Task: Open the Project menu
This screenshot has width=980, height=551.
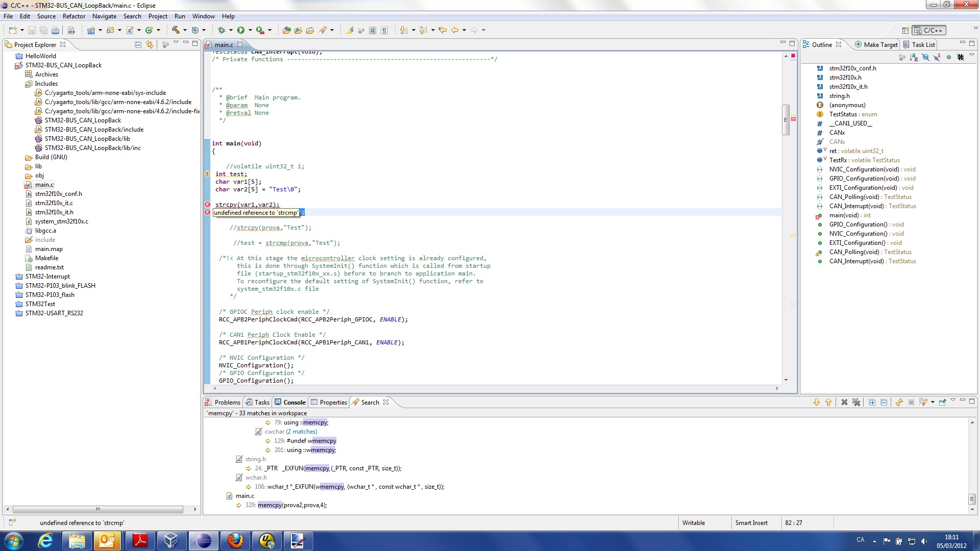Action: pyautogui.click(x=158, y=16)
